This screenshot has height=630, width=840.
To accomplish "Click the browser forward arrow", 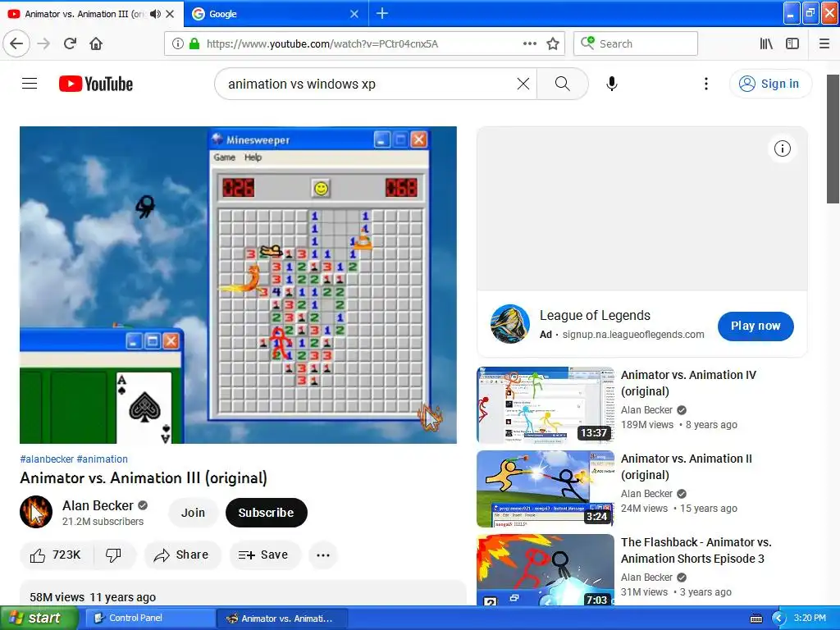I will coord(43,43).
